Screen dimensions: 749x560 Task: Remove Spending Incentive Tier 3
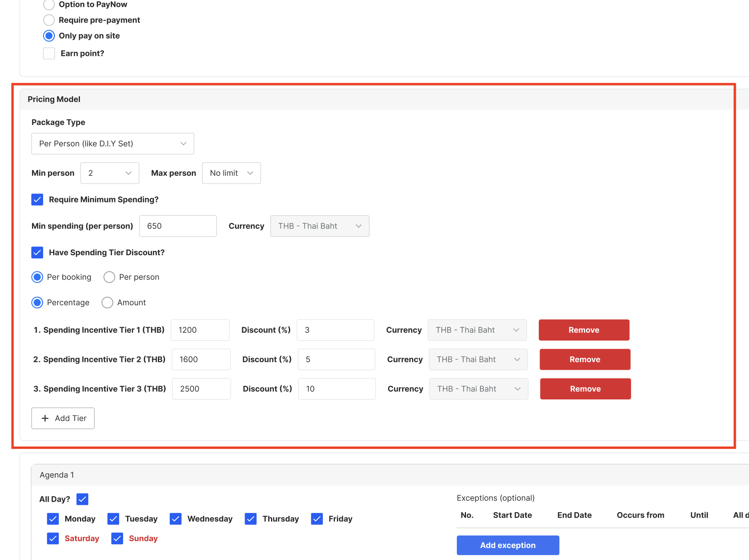pyautogui.click(x=585, y=389)
